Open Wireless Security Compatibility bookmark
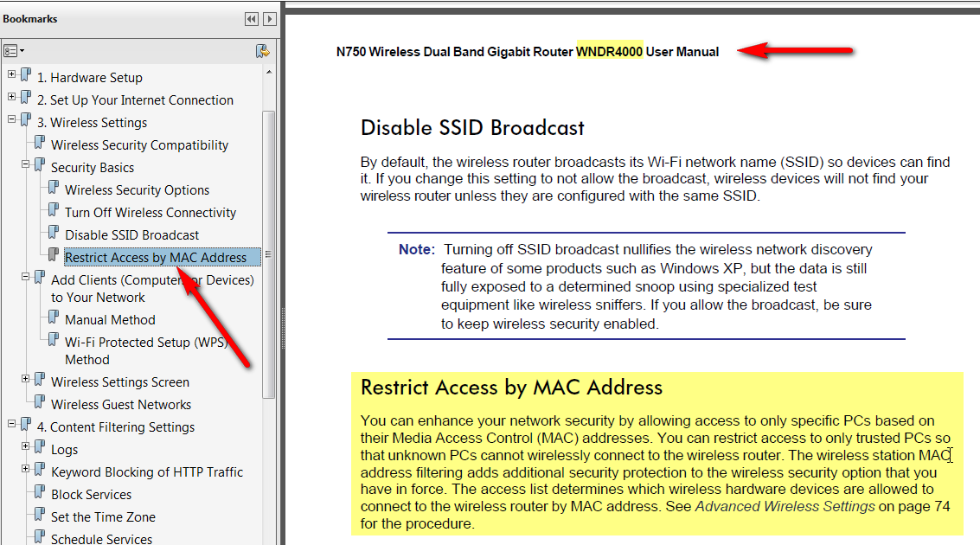The image size is (980, 545). point(139,145)
